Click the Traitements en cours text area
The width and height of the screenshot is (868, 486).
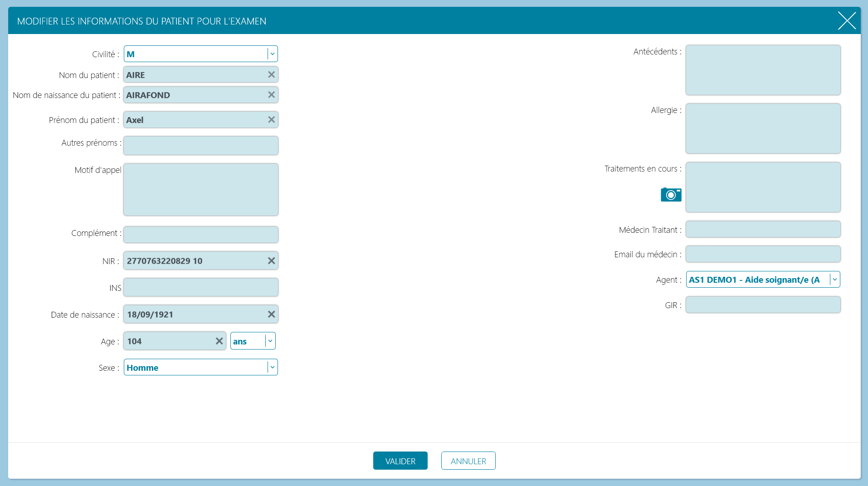(763, 187)
